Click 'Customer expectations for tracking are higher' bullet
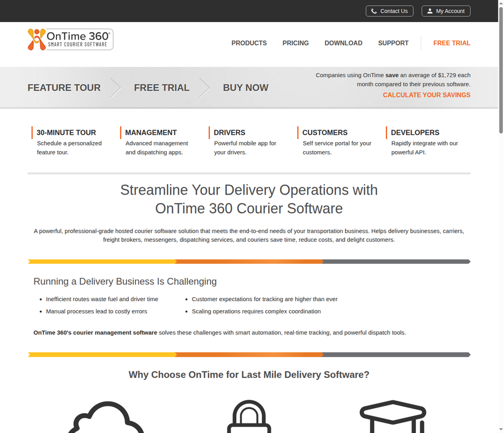This screenshot has height=433, width=504. [x=265, y=299]
